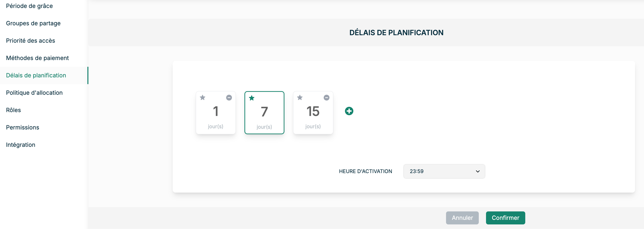Navigate to Méthodes de paiement
The image size is (644, 229).
click(x=37, y=58)
